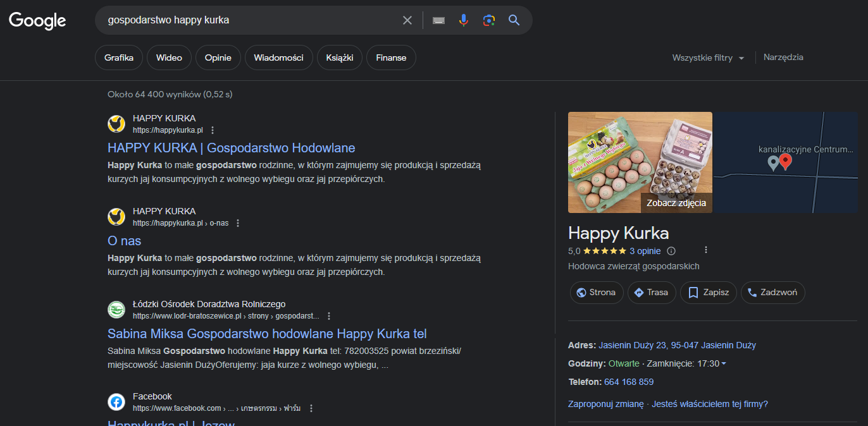The height and width of the screenshot is (426, 868).
Task: Click the red map pin
Action: (785, 162)
